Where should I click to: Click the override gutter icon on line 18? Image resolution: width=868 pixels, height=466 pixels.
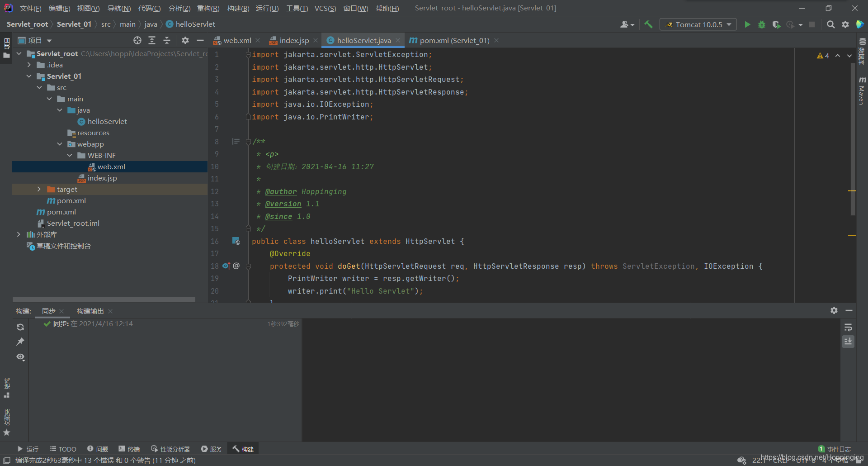(x=226, y=266)
